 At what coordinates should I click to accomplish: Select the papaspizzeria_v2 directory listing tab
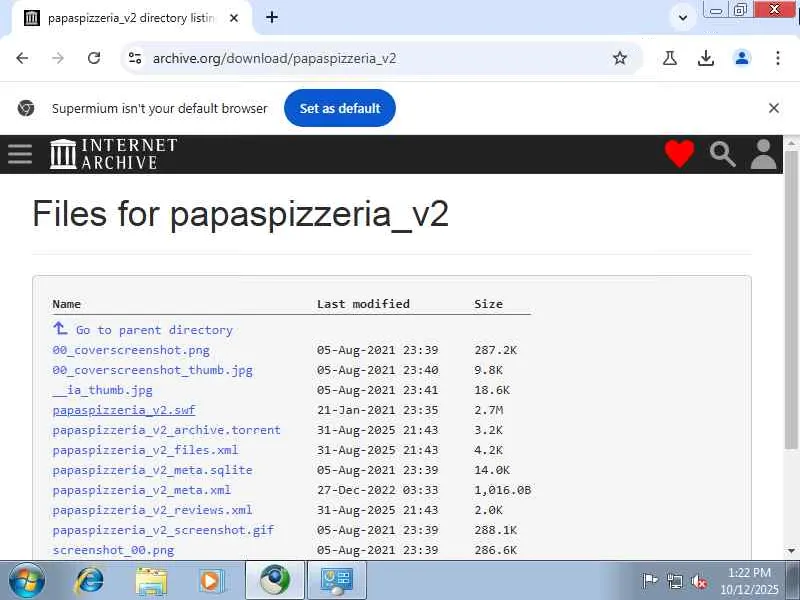(x=132, y=18)
